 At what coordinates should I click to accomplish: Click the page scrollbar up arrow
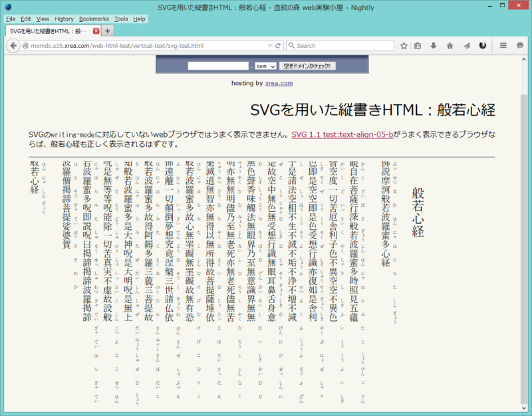click(x=524, y=59)
